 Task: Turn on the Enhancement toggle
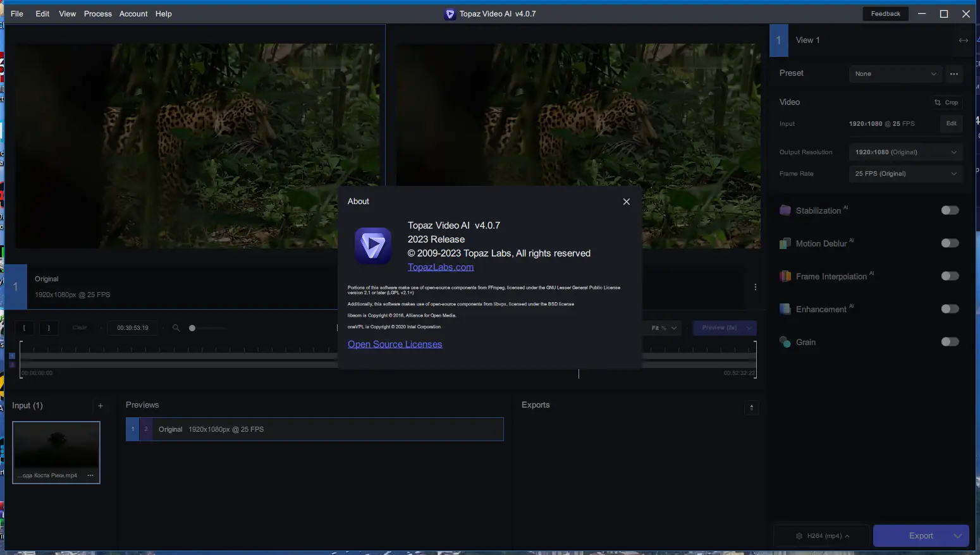pos(950,309)
